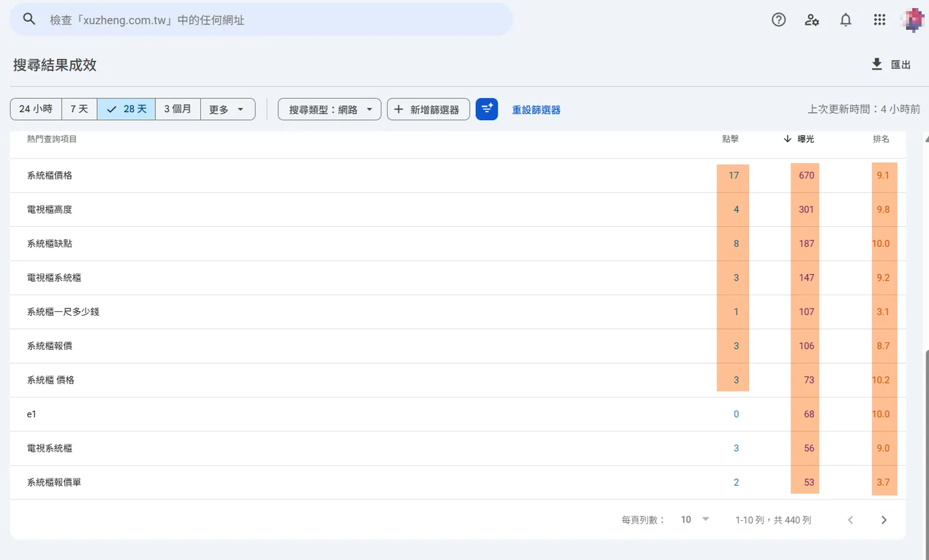Click the 重設篩選器 link
The image size is (929, 560).
pyautogui.click(x=536, y=110)
